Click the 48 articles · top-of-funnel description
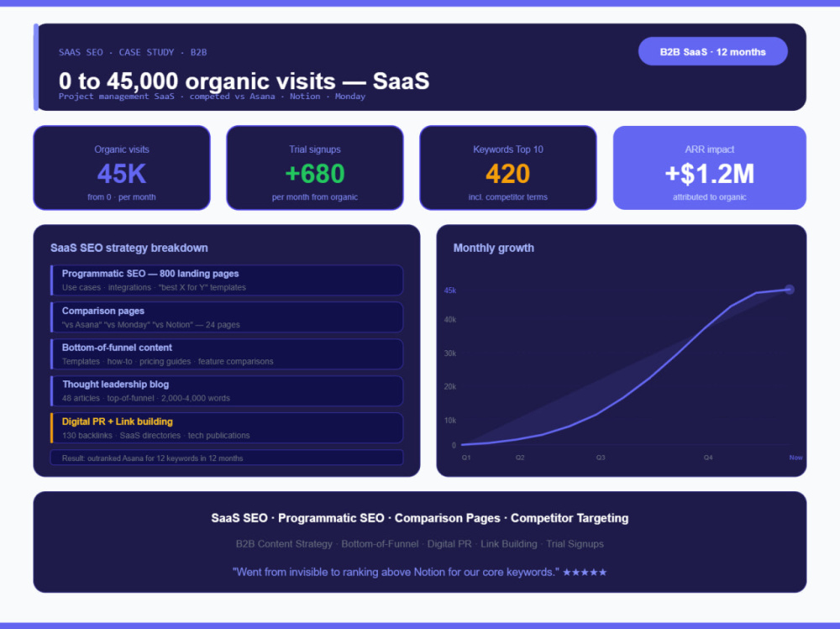 [145, 399]
